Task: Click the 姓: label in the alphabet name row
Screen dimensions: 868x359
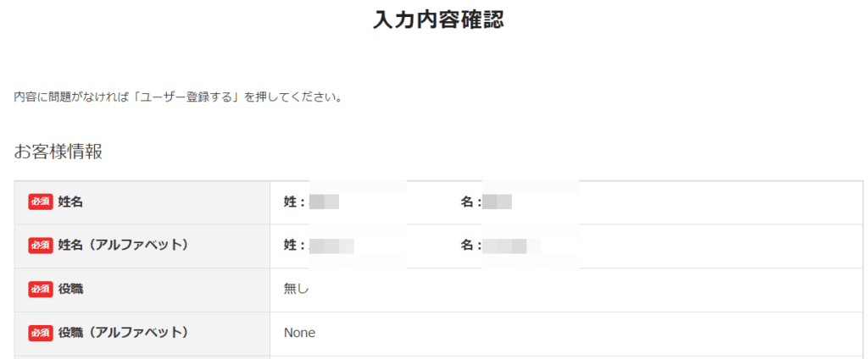Action: pos(294,245)
